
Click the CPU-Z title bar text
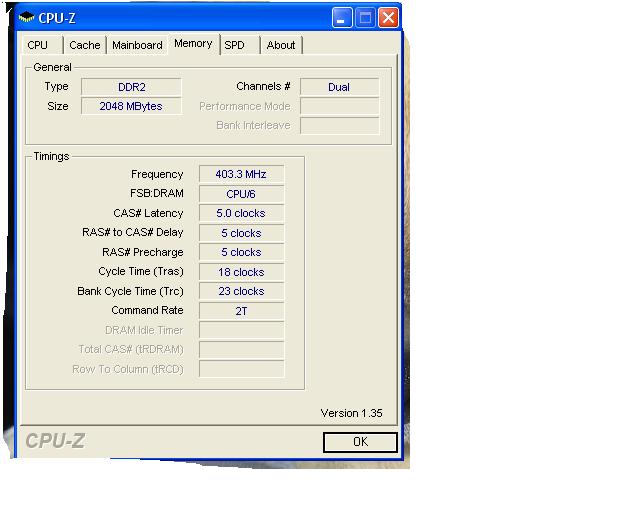point(57,18)
